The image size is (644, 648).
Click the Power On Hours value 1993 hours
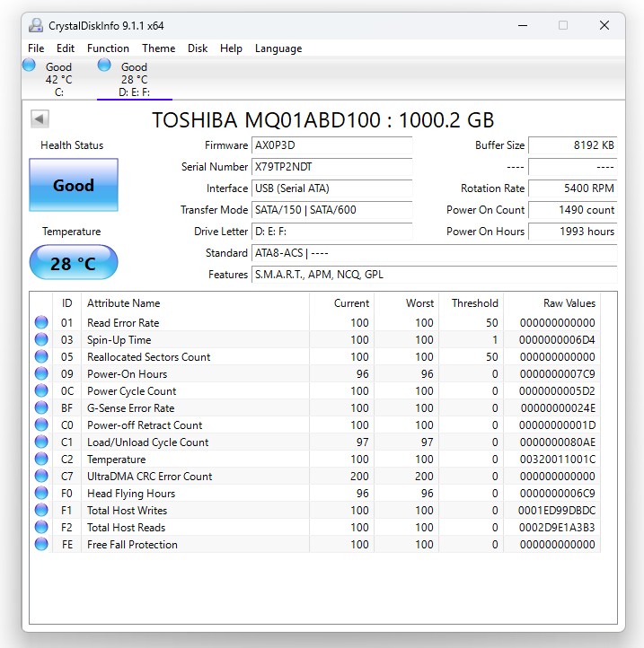coord(573,232)
